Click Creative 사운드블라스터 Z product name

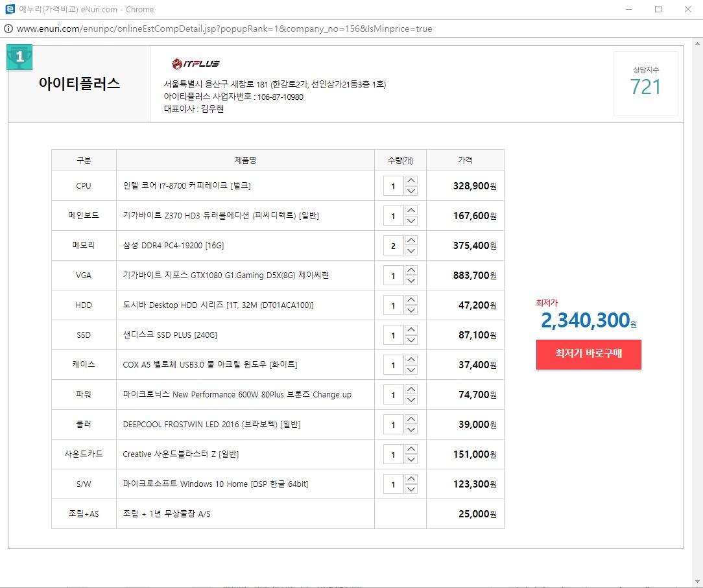(x=181, y=454)
